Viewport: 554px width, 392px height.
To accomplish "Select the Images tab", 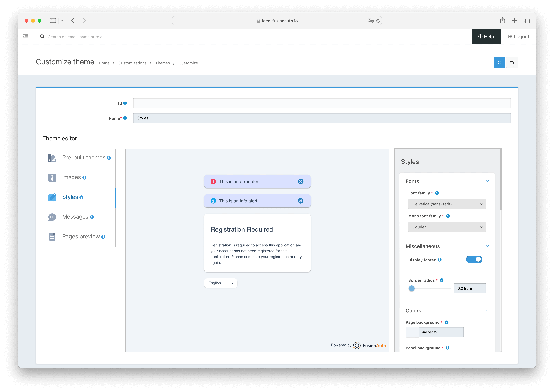I will [79, 178].
